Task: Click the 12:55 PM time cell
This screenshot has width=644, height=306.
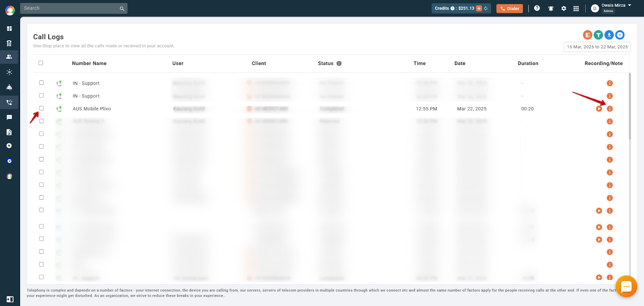Action: 427,109
